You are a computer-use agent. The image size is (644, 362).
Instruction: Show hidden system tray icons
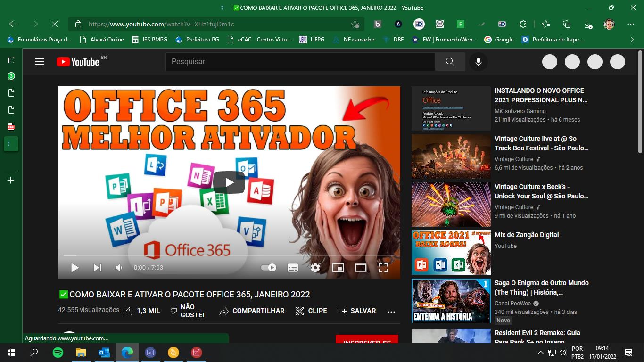[540, 353]
